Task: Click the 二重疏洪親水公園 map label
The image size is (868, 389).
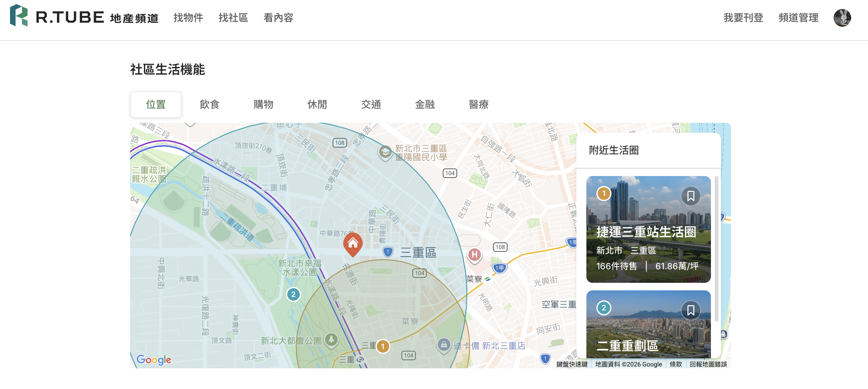Action: coord(149,174)
